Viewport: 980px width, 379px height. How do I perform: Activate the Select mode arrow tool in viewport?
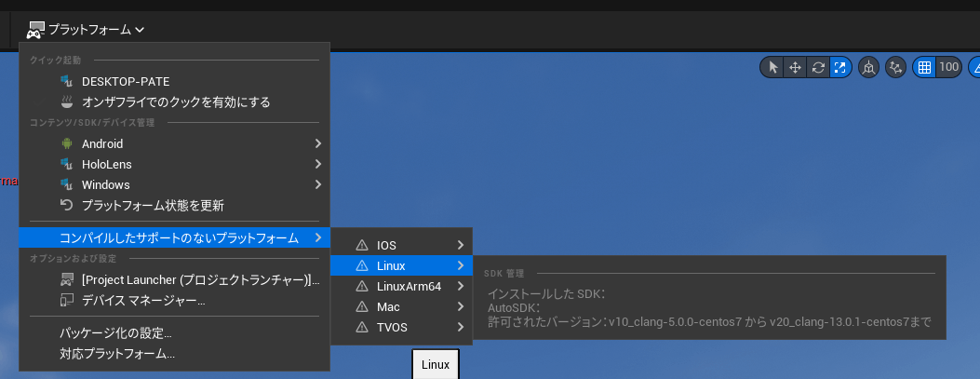click(x=773, y=68)
